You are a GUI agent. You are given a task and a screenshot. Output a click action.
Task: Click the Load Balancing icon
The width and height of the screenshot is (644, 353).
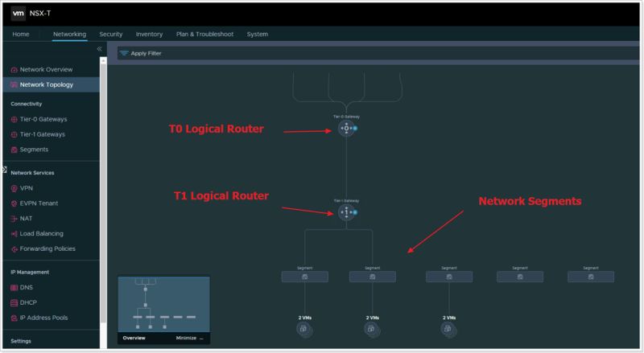click(14, 234)
